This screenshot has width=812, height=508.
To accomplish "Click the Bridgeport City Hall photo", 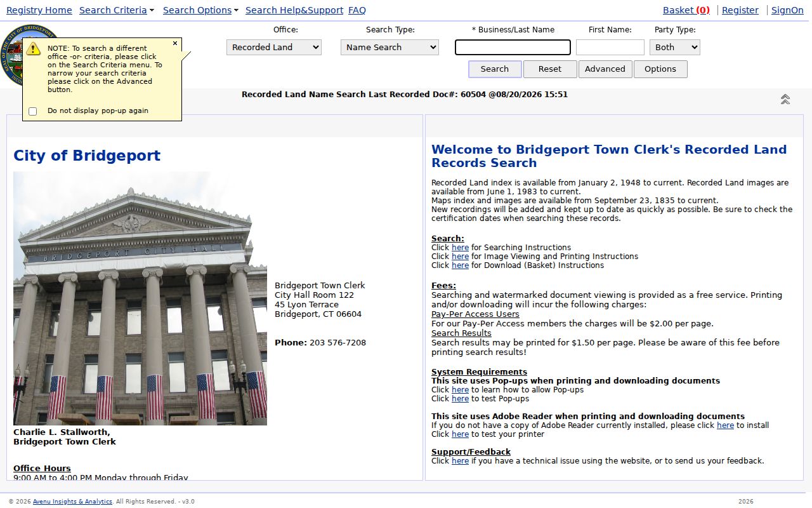I will point(140,298).
